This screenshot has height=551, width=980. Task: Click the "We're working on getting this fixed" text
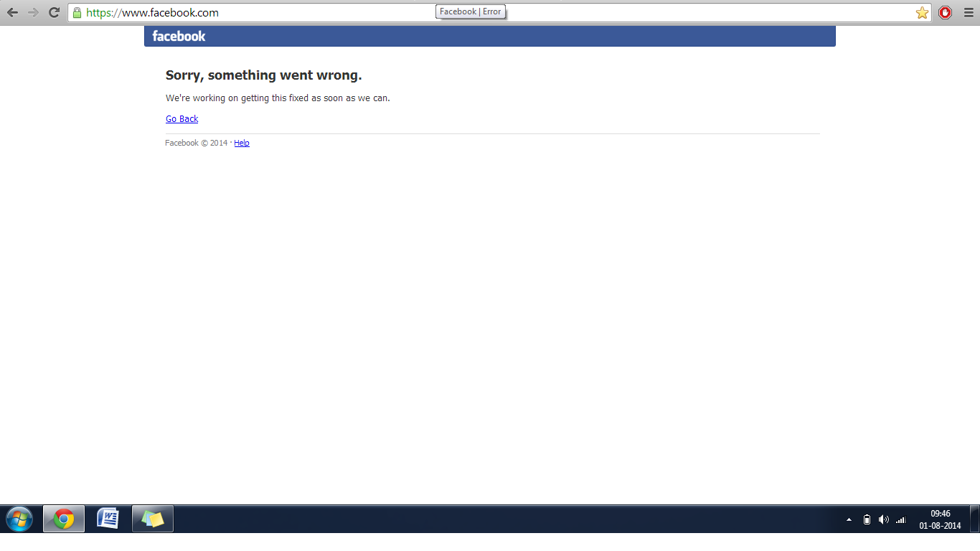click(278, 98)
